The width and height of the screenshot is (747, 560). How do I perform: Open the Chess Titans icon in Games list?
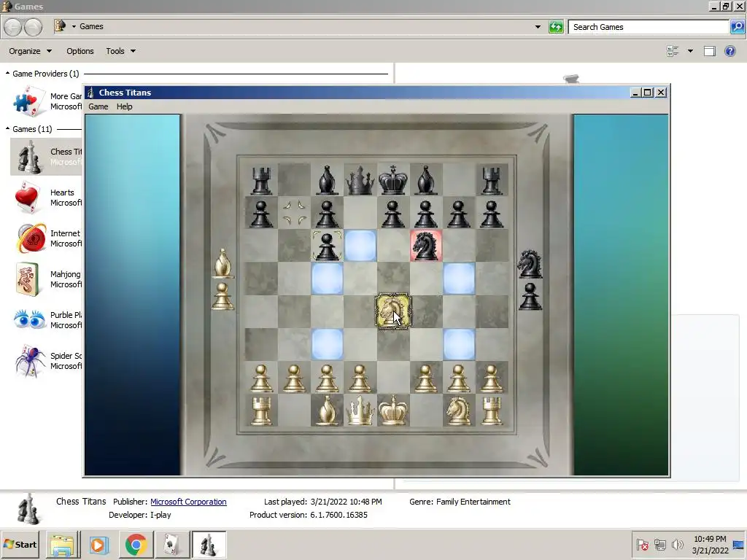29,157
